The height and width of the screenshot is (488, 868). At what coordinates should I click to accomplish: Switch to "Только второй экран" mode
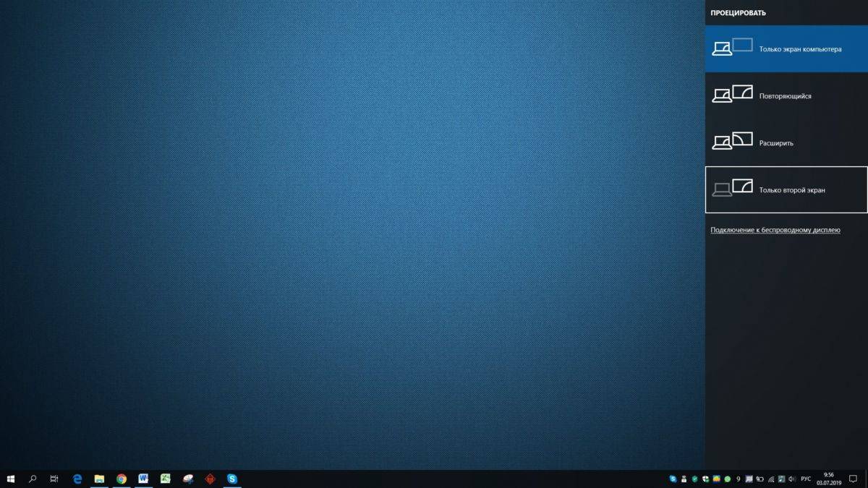click(786, 189)
